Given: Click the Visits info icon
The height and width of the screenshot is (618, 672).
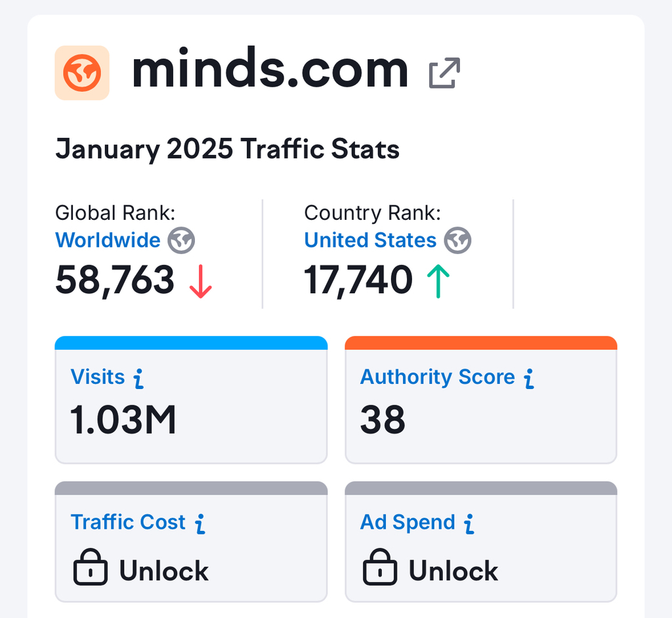Looking at the screenshot, I should [x=138, y=378].
